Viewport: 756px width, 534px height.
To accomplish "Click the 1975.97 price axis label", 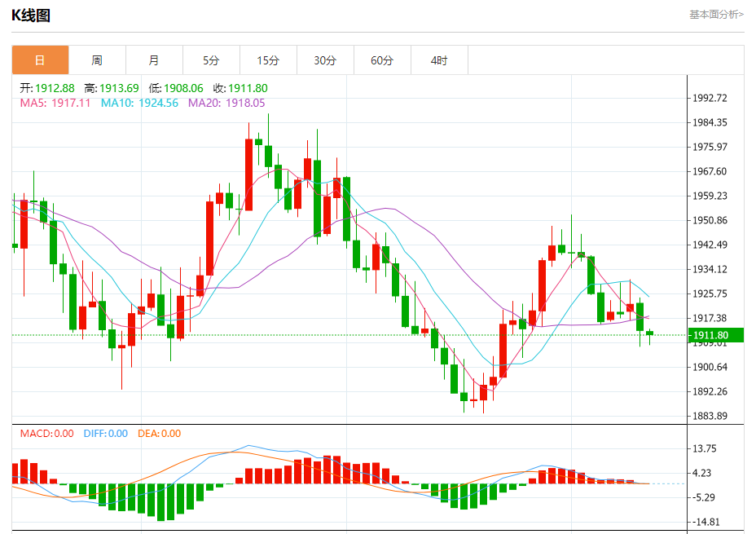I will point(710,147).
